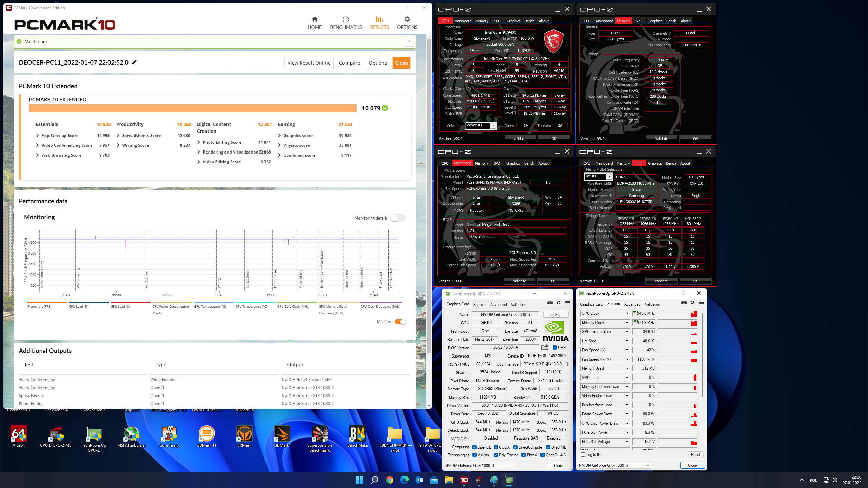The height and width of the screenshot is (488, 868).
Task: Click the camera icon in GPU-Z Sensors window
Action: [x=684, y=302]
